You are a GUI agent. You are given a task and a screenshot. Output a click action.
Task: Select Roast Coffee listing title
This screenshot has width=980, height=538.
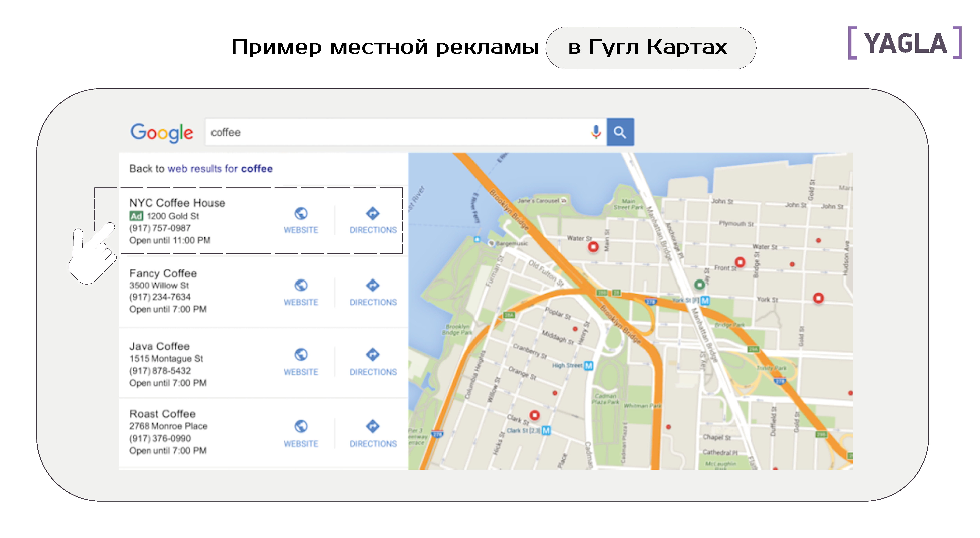click(x=162, y=414)
